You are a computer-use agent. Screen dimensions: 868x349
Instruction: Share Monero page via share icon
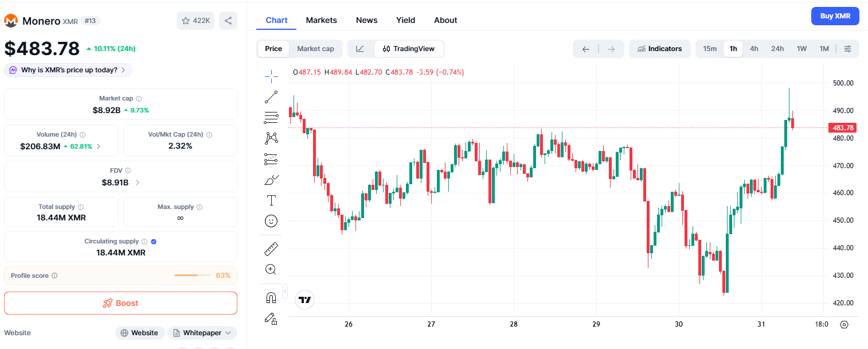click(x=228, y=21)
